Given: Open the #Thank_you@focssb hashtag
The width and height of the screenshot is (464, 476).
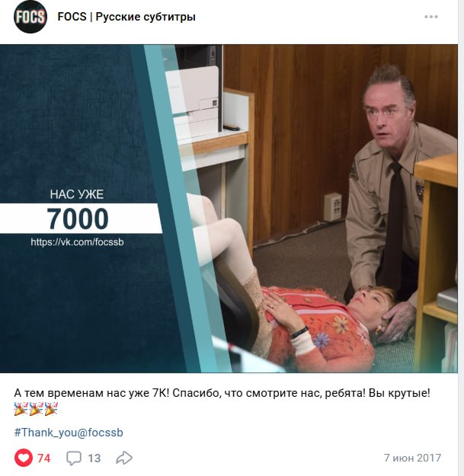Looking at the screenshot, I should (x=69, y=433).
